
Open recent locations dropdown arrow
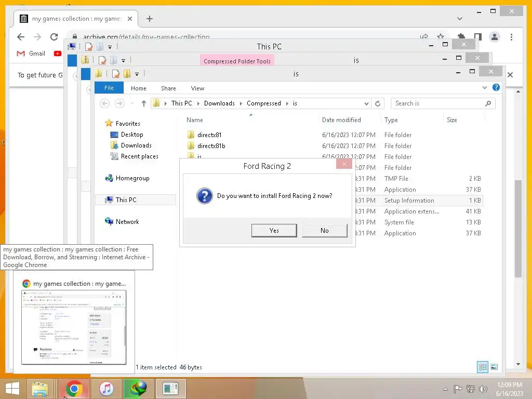pyautogui.click(x=132, y=103)
